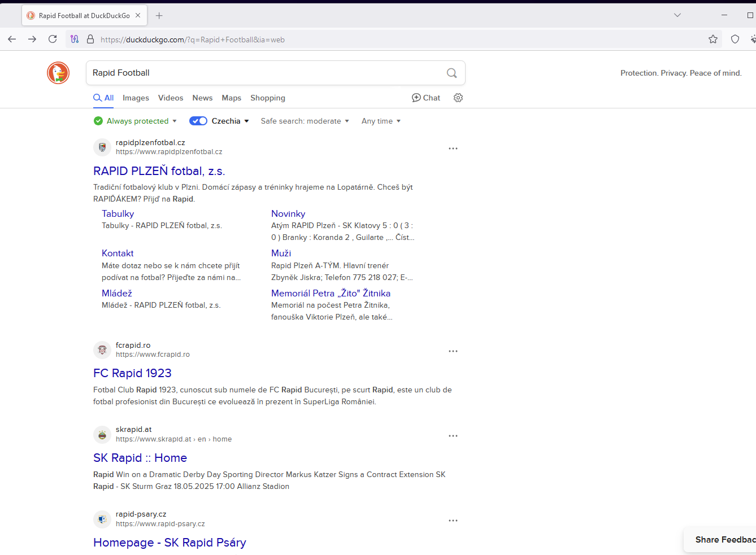The image size is (756, 555).
Task: Open the Czechia region dropdown
Action: (x=231, y=121)
